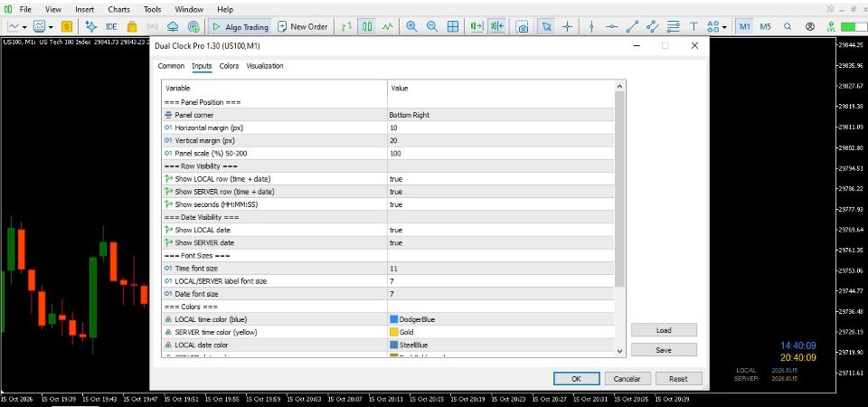Image resolution: width=868 pixels, height=407 pixels.
Task: Confirm the dialog with OK
Action: (576, 379)
